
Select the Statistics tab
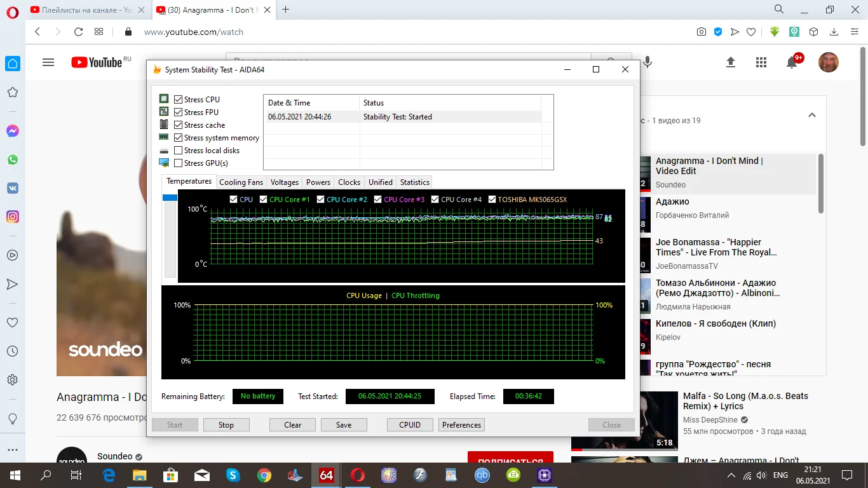[415, 182]
